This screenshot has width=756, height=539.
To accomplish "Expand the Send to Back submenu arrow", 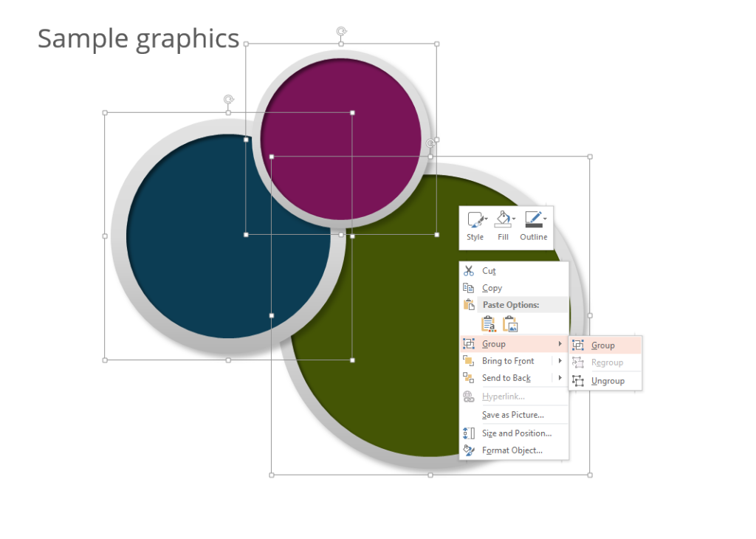I will tap(560, 378).
